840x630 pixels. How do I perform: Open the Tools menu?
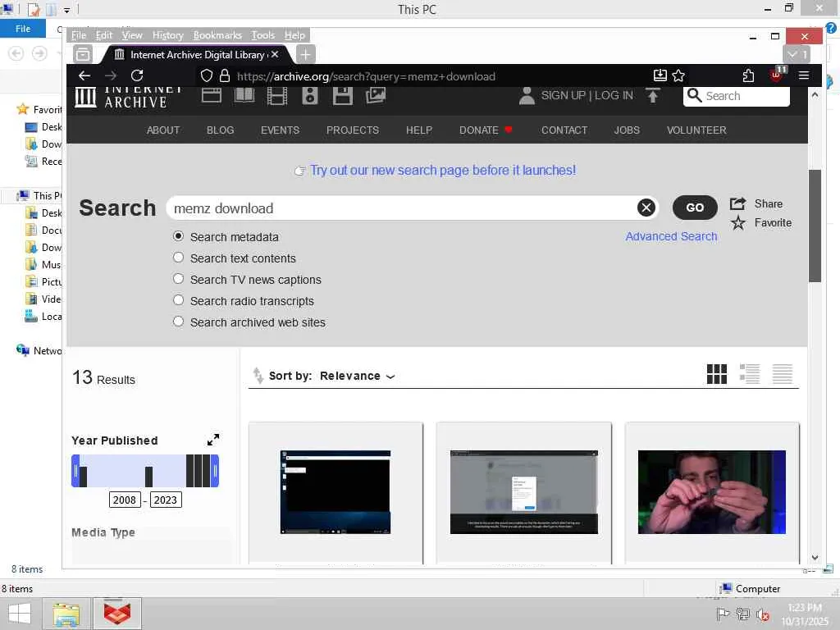click(263, 35)
